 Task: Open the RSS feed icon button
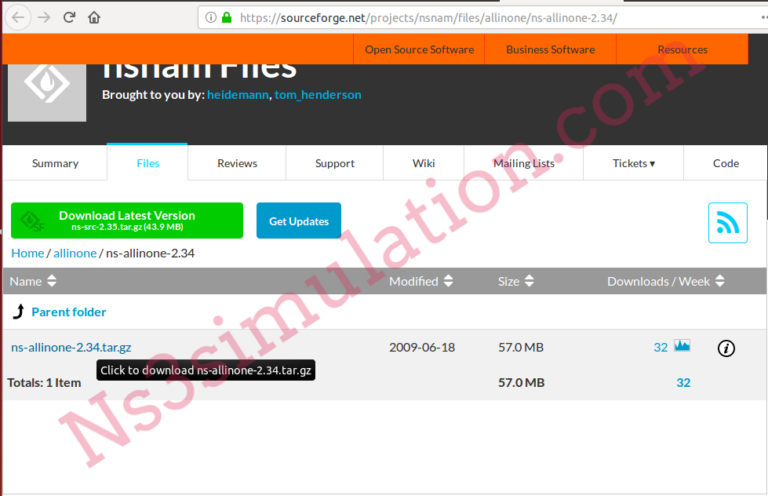pyautogui.click(x=727, y=222)
